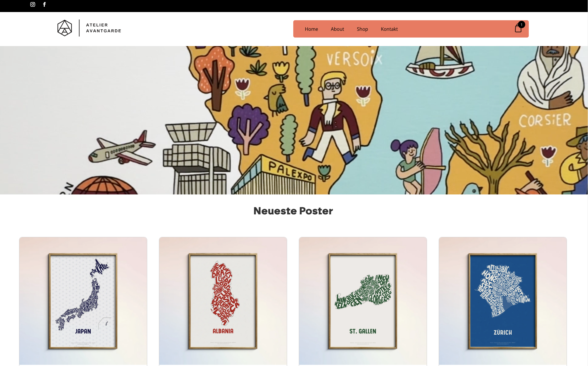Click the cart item count badge
Viewport: 588px width, 366px height.
click(521, 25)
